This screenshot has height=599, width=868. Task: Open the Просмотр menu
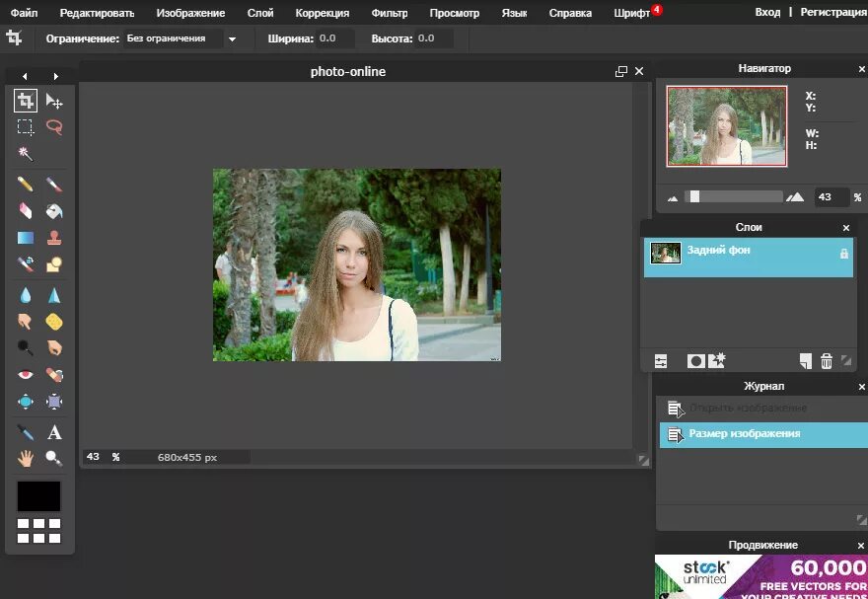[x=455, y=13]
